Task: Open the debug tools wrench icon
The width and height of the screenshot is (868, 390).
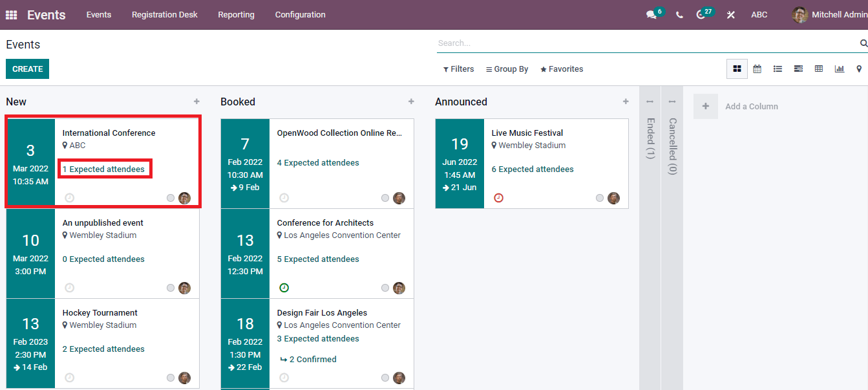Action: click(731, 15)
